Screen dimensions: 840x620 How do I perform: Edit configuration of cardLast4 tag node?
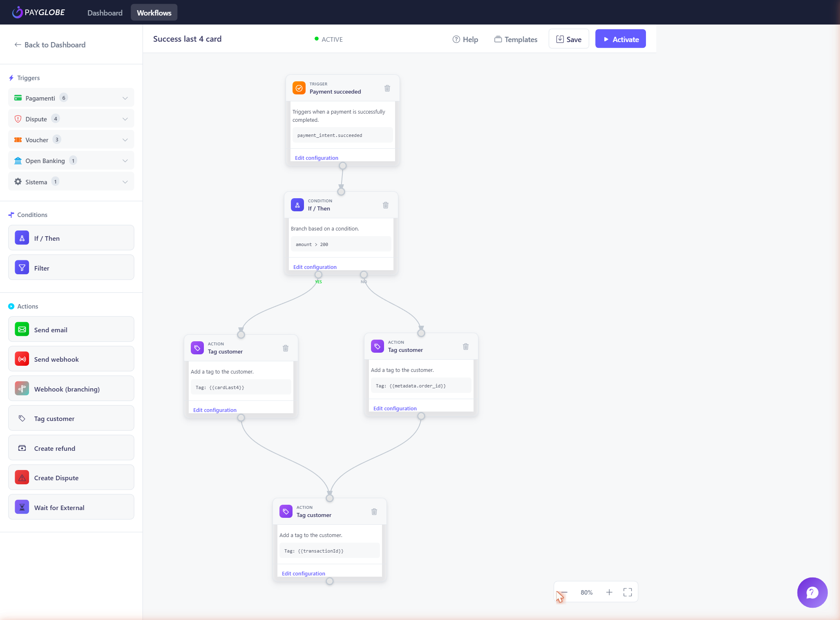pos(215,410)
